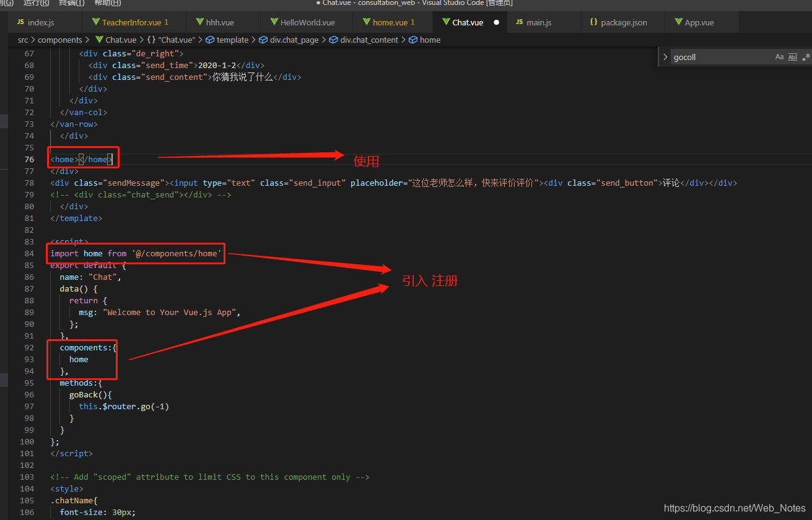Click the this.$router.go(-1) statement
The image size is (812, 520).
point(124,406)
